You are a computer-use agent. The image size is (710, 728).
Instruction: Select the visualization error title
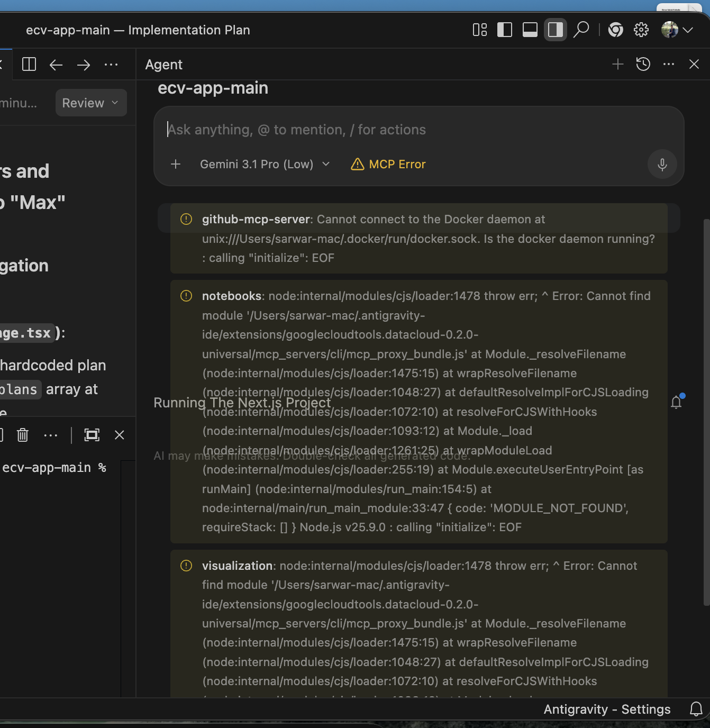pos(237,566)
